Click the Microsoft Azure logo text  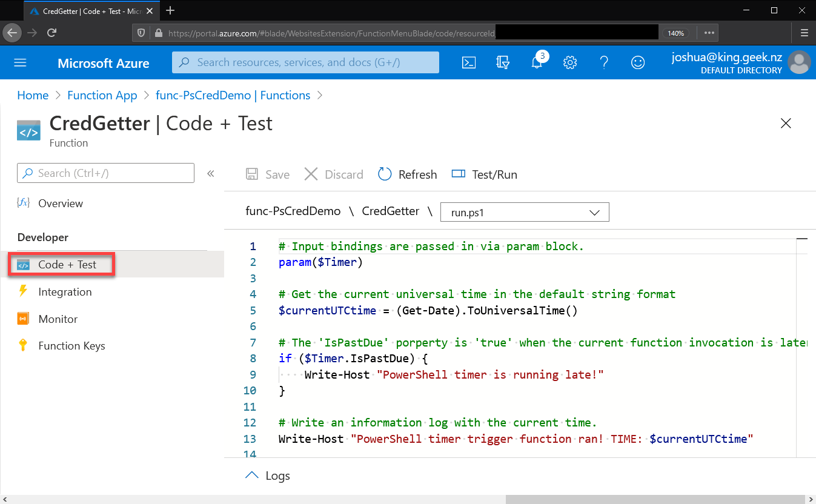104,63
